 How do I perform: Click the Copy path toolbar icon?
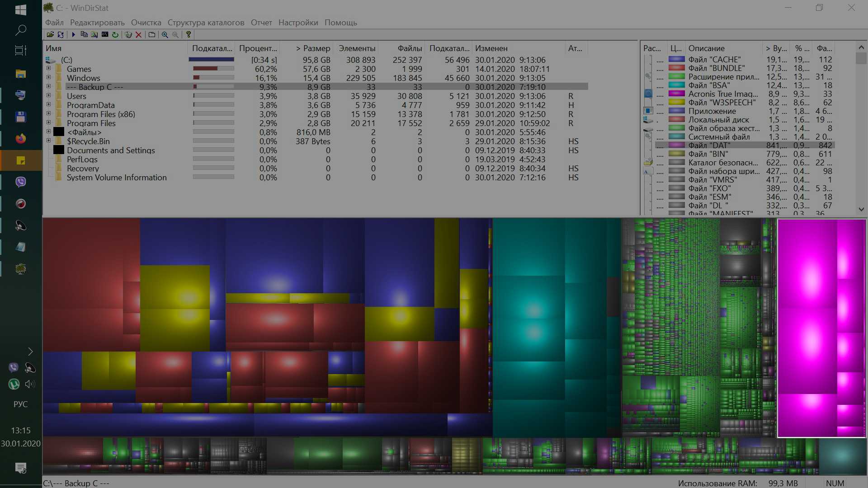pos(84,34)
